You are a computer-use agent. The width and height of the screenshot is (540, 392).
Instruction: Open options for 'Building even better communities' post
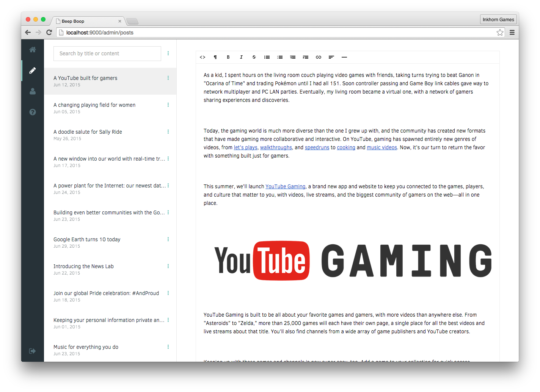pos(168,212)
